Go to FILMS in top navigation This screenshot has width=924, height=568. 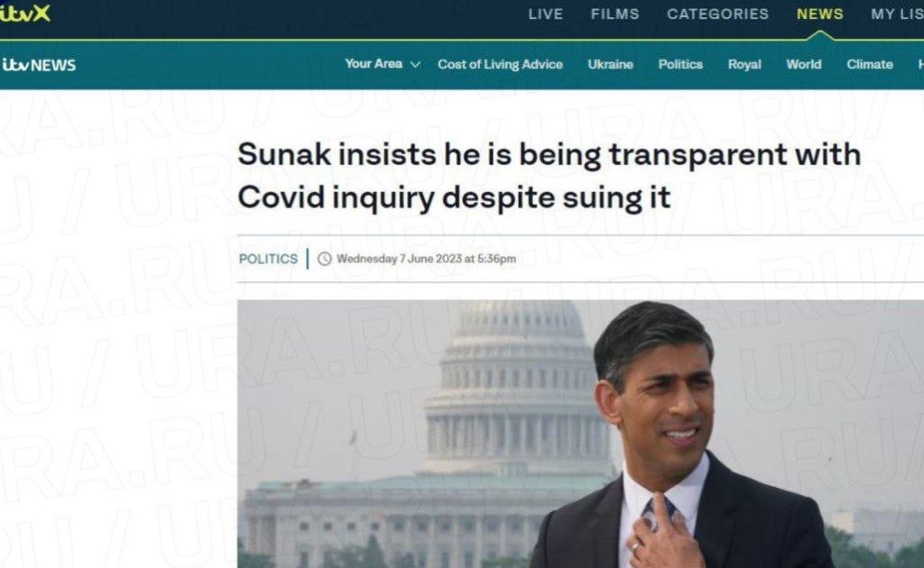pos(615,14)
